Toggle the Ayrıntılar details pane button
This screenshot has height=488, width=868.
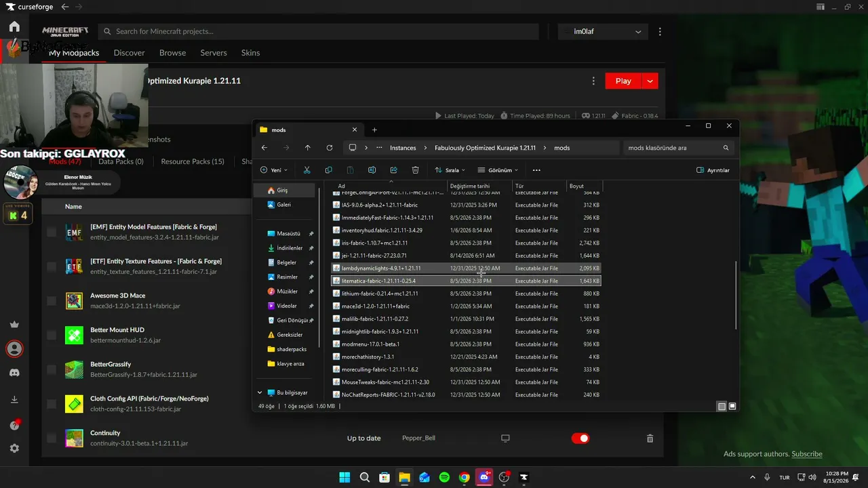point(713,170)
